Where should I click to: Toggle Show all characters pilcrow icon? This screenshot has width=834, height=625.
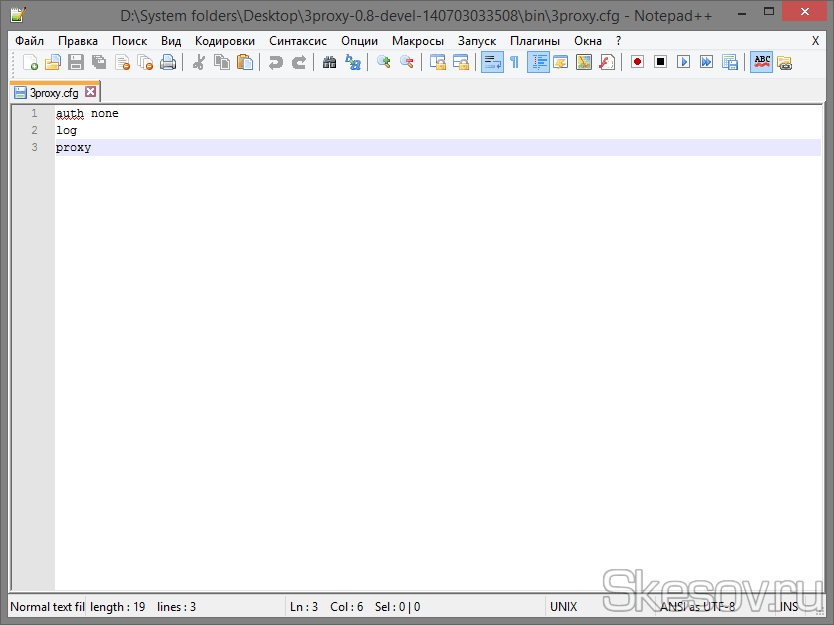pyautogui.click(x=514, y=62)
